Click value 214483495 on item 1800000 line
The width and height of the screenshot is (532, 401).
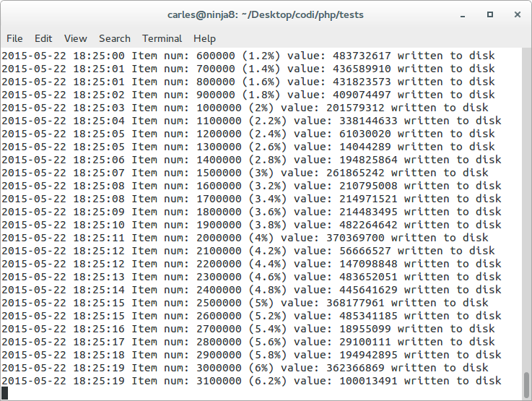tap(368, 212)
